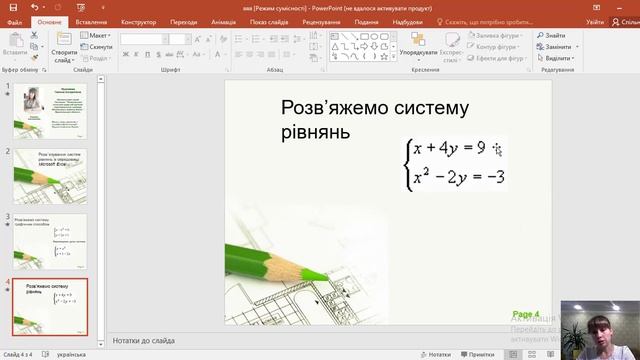Select the oval shape in gallery

click(374, 36)
